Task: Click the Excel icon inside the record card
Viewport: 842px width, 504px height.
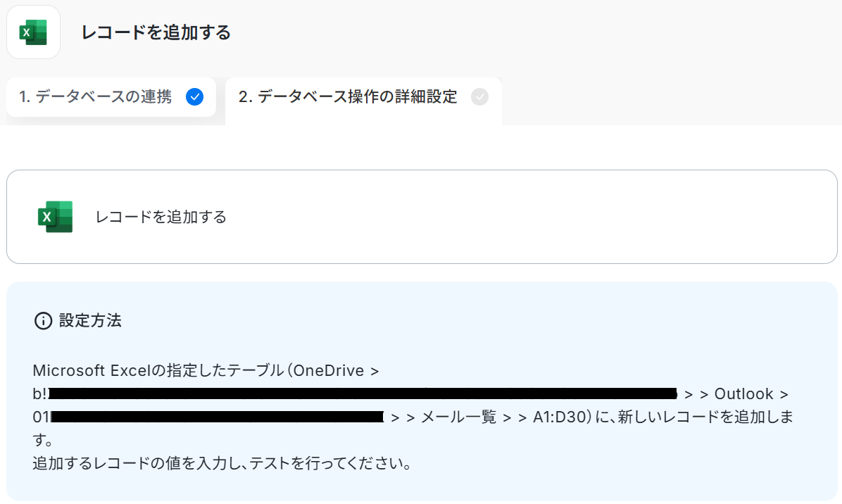Action: pos(56,217)
